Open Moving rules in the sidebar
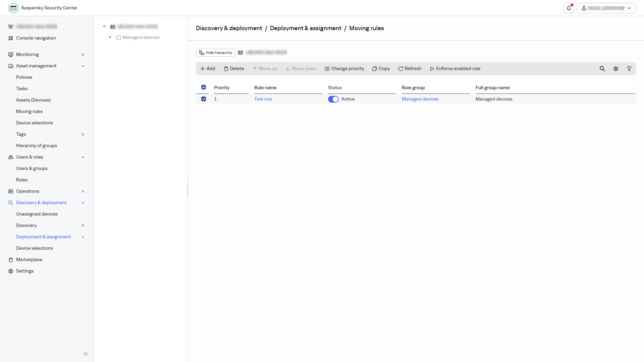644x362 pixels. point(30,111)
